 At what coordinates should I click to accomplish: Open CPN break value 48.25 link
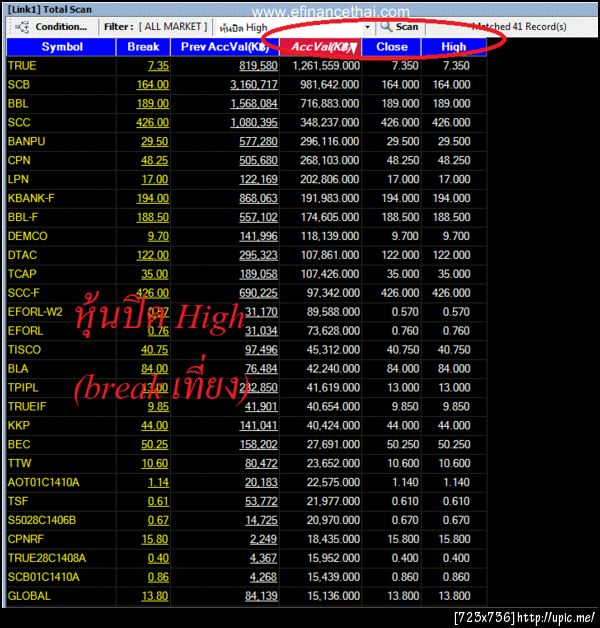click(x=155, y=160)
